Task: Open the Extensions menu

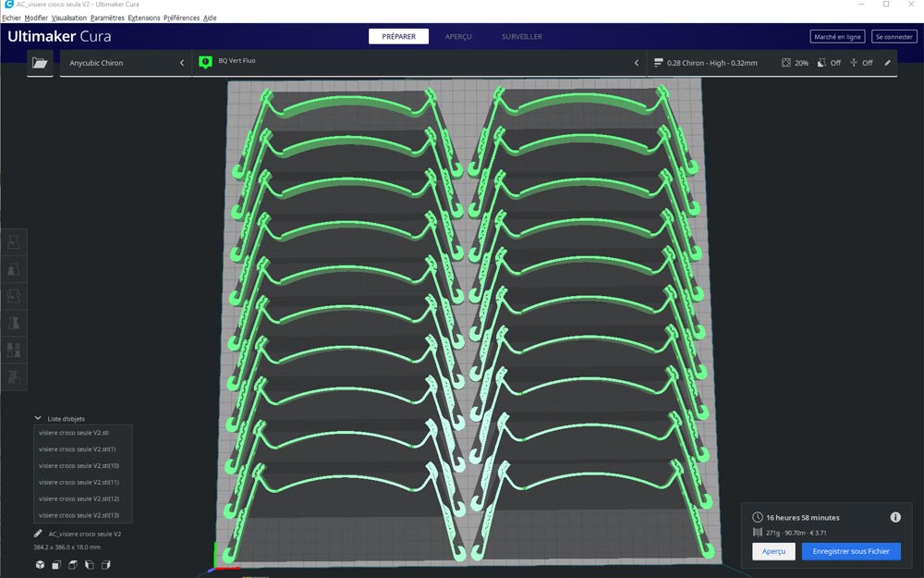Action: pyautogui.click(x=144, y=18)
